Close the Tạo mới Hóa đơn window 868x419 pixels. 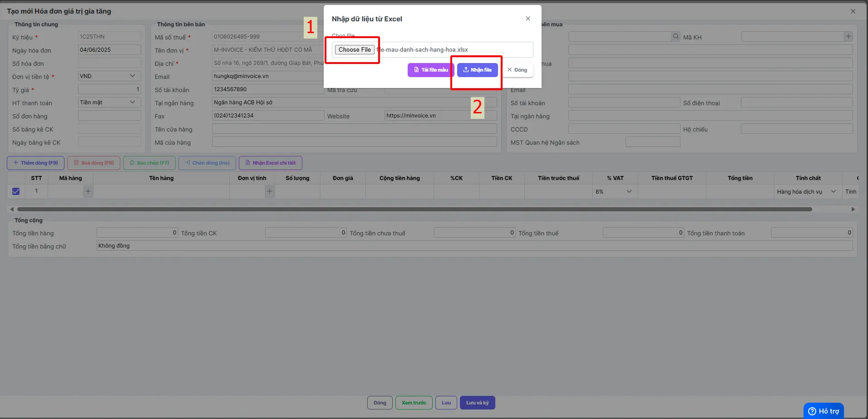pyautogui.click(x=853, y=11)
